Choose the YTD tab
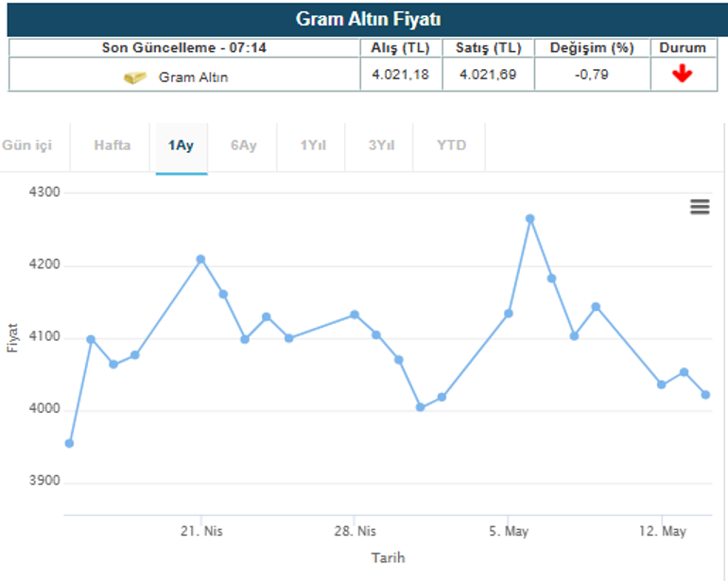 (x=451, y=145)
